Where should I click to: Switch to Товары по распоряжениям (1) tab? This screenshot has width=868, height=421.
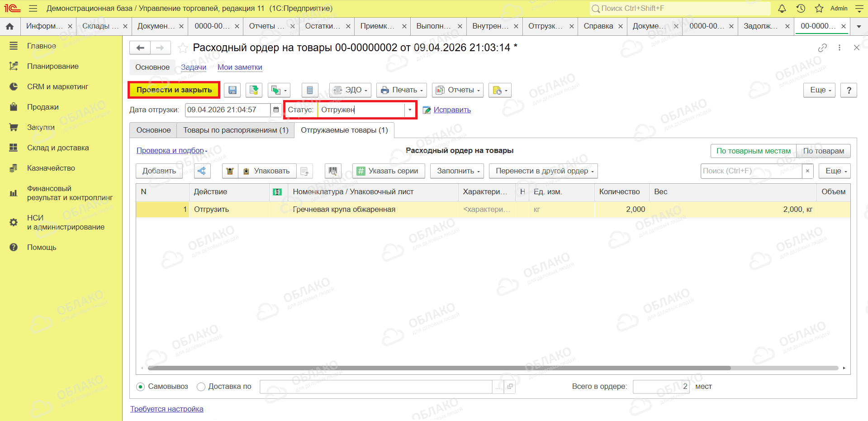click(236, 130)
